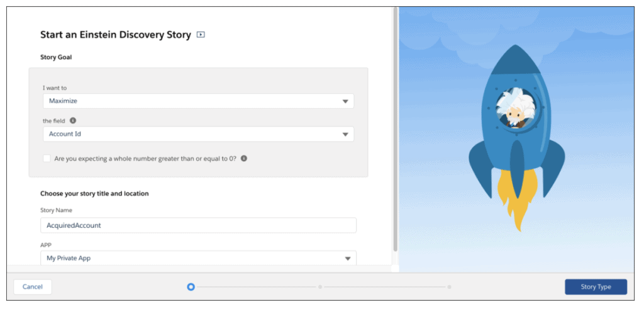Click the Einstein rocket illustration
644x309 pixels.
(x=516, y=138)
